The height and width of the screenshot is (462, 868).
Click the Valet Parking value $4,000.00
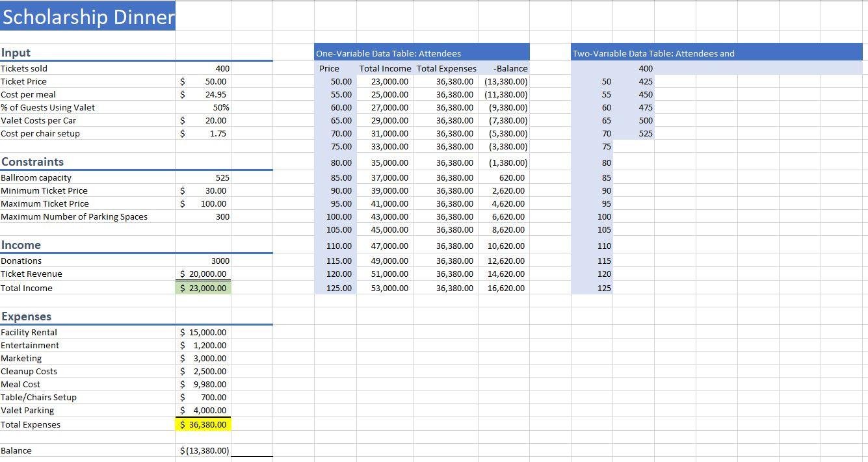[203, 410]
